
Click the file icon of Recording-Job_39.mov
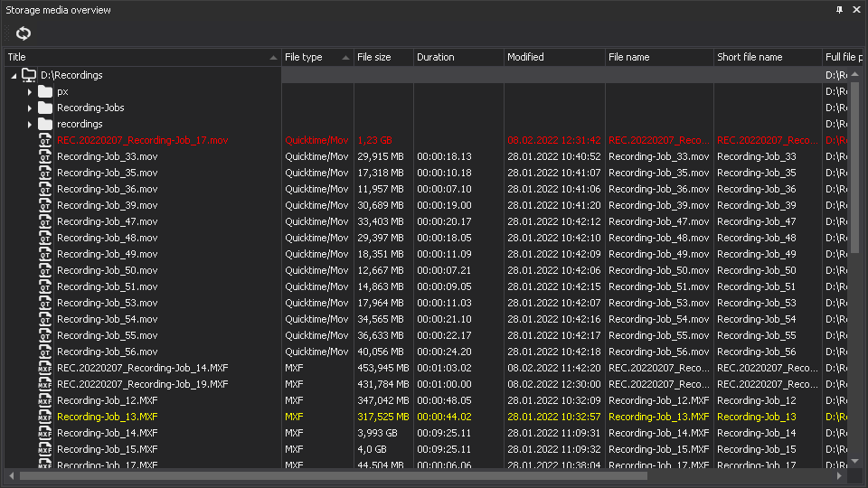(x=45, y=205)
